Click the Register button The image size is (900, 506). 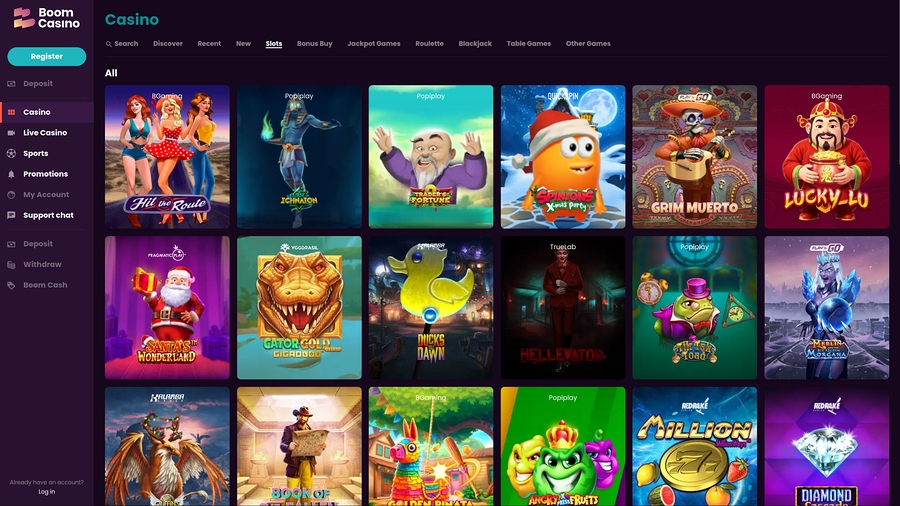click(x=46, y=56)
